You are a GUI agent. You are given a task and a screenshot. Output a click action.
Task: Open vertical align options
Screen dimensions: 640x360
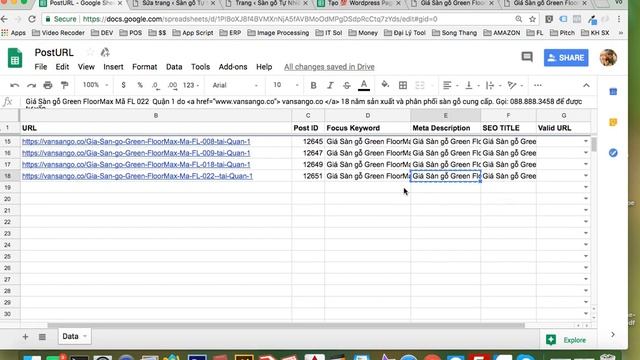click(x=472, y=85)
